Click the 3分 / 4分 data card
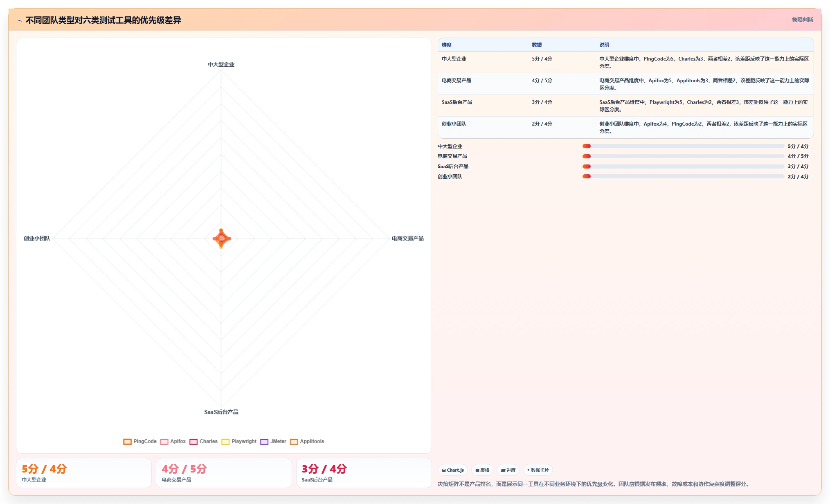Viewport: 830px width, 504px height. click(x=364, y=473)
